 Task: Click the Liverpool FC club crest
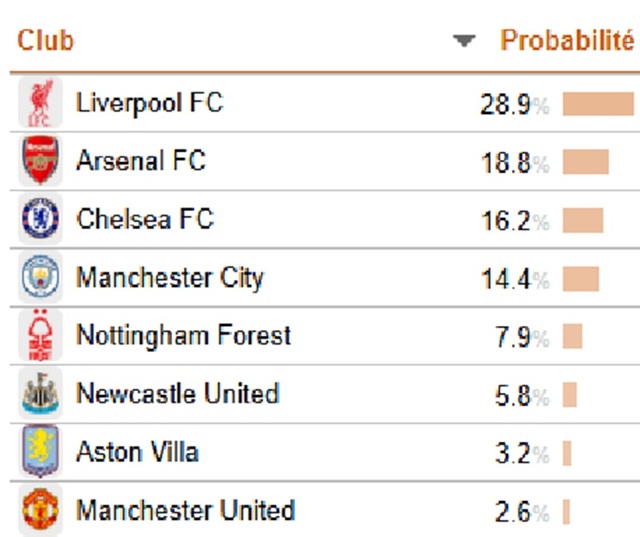(40, 103)
